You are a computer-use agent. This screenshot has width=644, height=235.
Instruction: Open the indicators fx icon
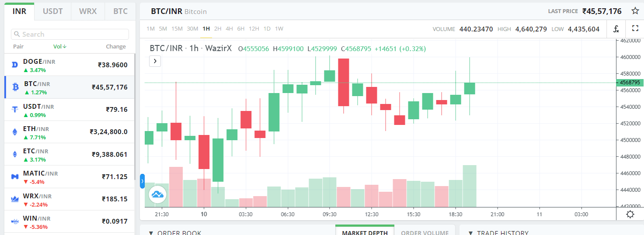coord(616,29)
